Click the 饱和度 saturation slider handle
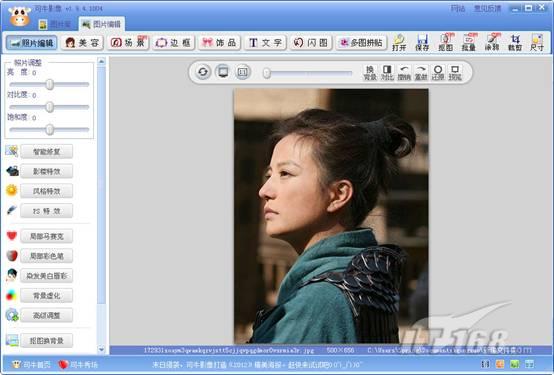Screen dimensions: 554x375 (x=50, y=129)
